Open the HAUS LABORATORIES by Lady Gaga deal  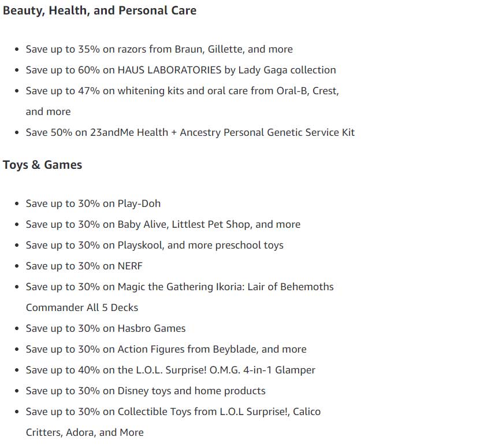tap(181, 70)
